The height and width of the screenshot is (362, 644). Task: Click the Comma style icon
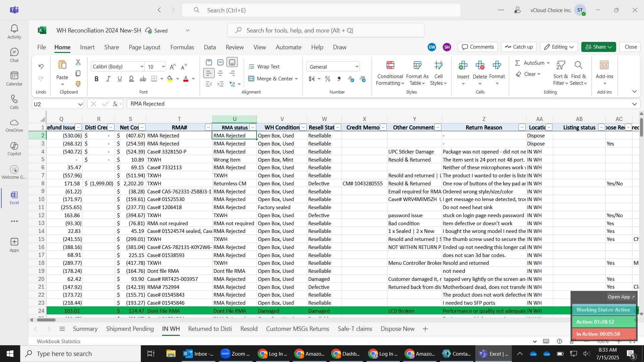(x=339, y=79)
